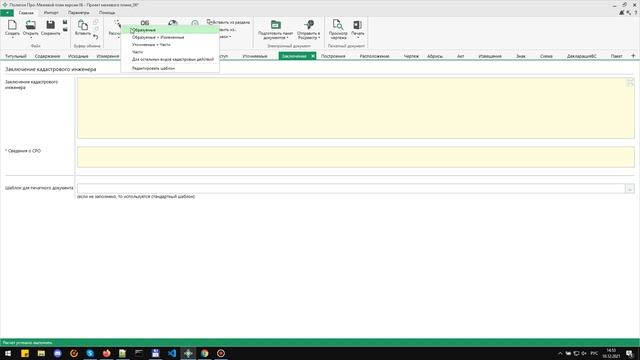The width and height of the screenshot is (640, 360).
Task: Open Firefox from the taskbar
Action: click(107, 353)
